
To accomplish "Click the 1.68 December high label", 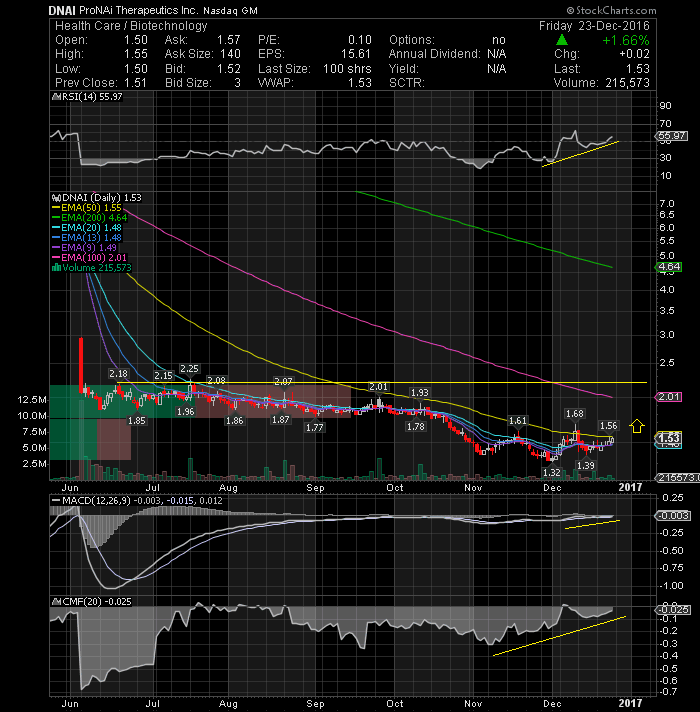I will click(575, 414).
